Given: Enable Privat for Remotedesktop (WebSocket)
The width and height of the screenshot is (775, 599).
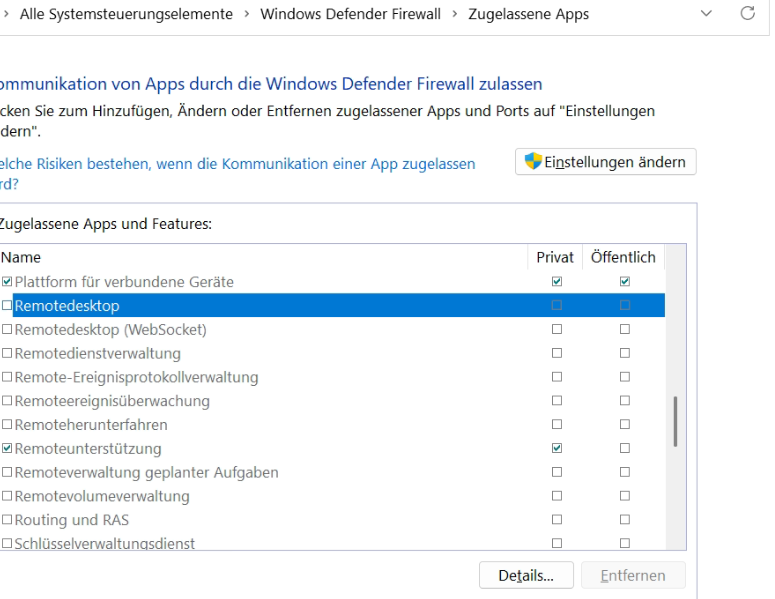Looking at the screenshot, I should [557, 329].
